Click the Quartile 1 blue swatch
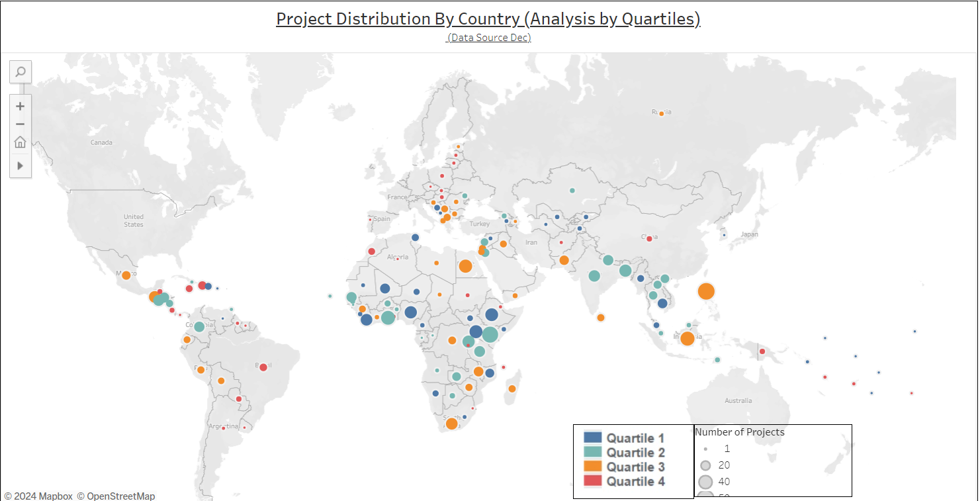980x501 pixels. coord(593,437)
